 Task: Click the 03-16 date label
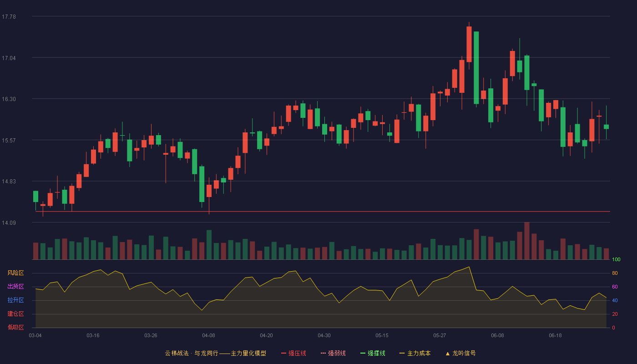pos(93,335)
